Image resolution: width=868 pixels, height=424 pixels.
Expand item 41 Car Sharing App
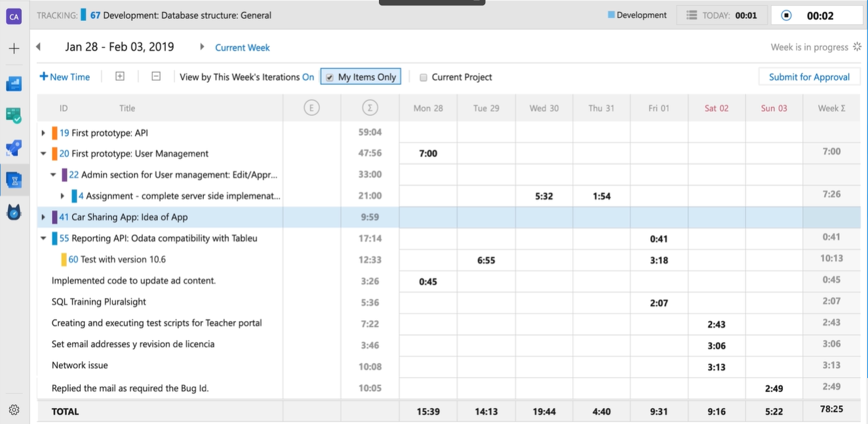click(x=43, y=217)
